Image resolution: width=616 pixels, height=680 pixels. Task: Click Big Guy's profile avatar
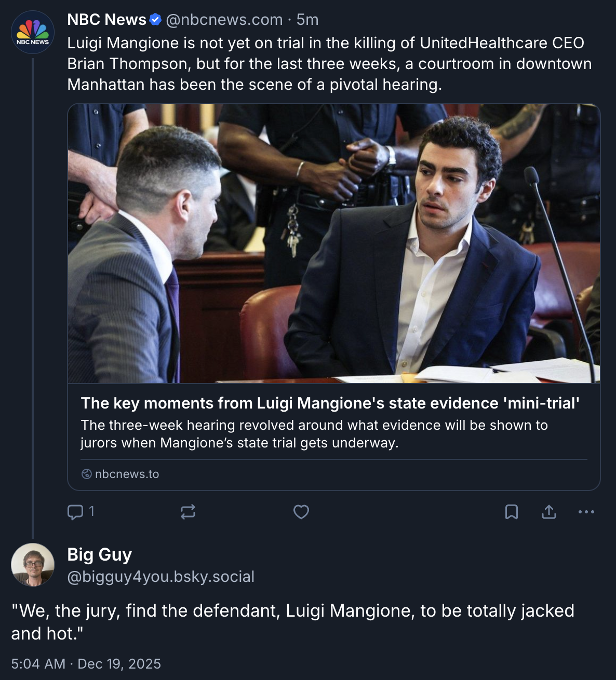pos(33,565)
